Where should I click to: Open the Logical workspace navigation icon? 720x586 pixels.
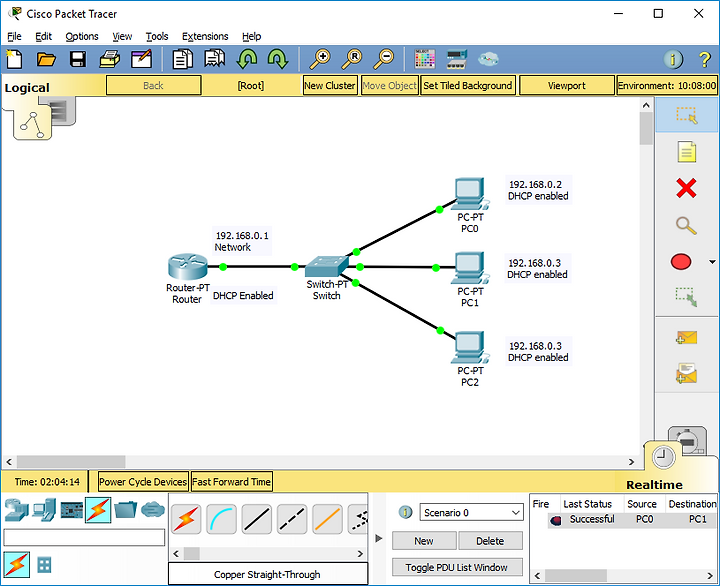pos(32,124)
